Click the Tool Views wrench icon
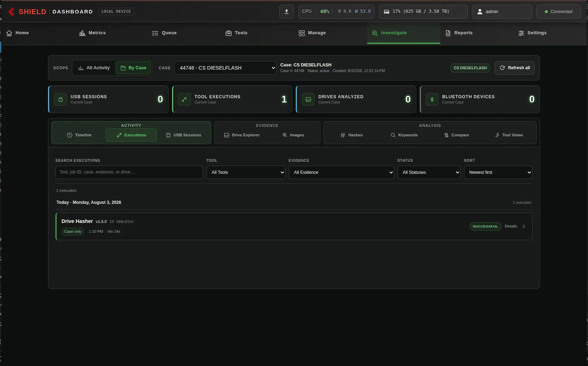588x366 pixels. (497, 135)
